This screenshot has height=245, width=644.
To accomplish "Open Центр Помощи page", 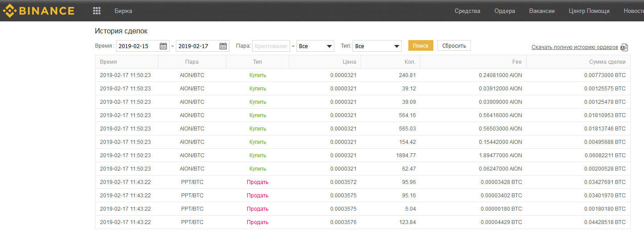I will tap(589, 11).
